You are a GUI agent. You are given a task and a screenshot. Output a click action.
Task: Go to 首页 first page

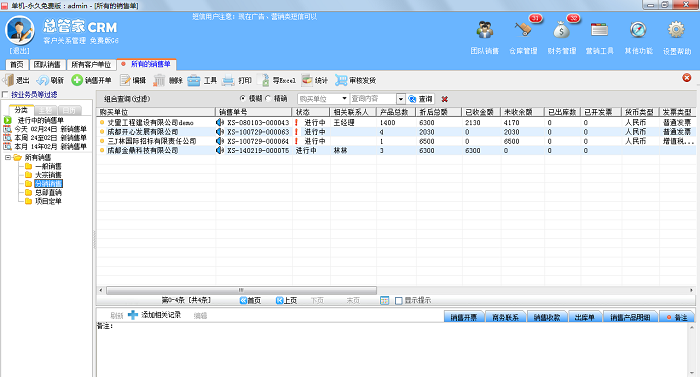[250, 301]
